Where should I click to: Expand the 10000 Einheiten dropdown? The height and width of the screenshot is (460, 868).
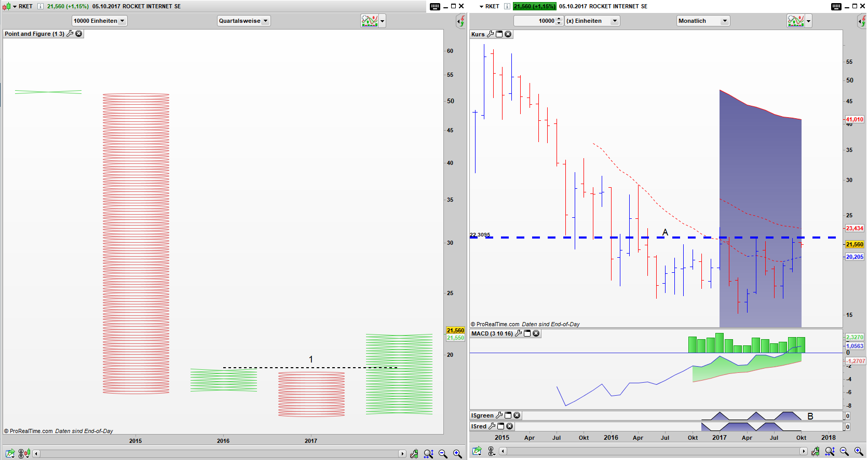click(99, 21)
